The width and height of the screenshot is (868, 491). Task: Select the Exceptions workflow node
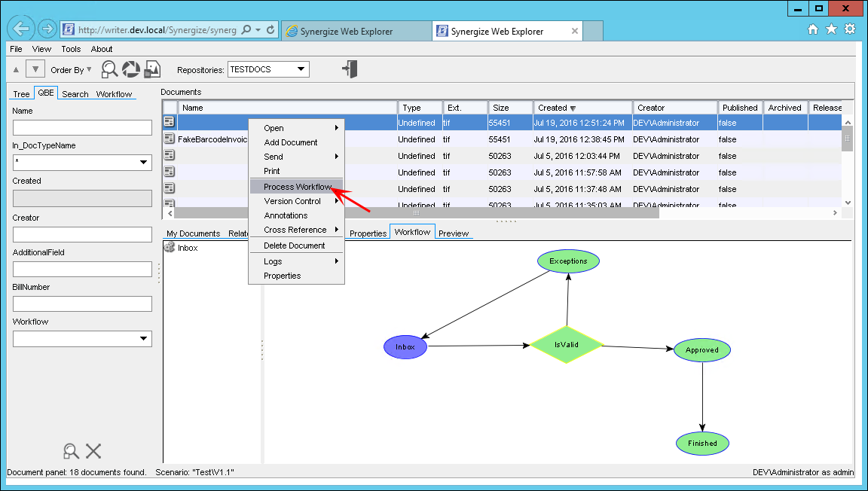coord(569,261)
